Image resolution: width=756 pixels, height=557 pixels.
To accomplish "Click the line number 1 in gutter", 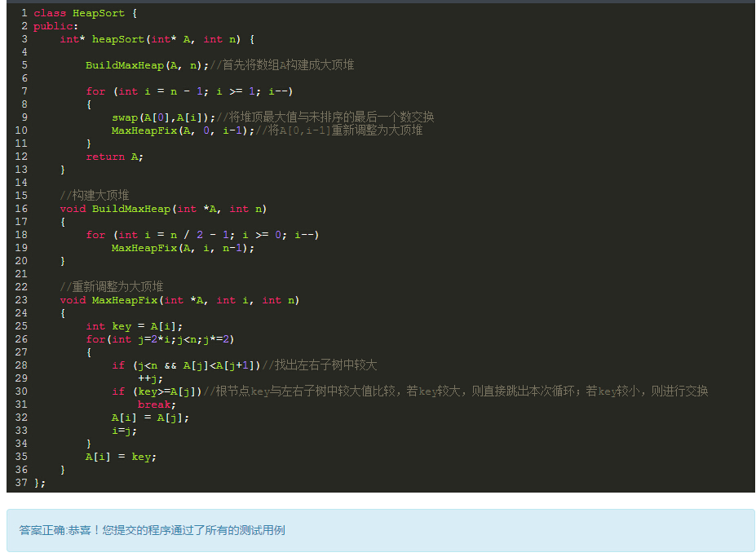I will click(x=24, y=13).
